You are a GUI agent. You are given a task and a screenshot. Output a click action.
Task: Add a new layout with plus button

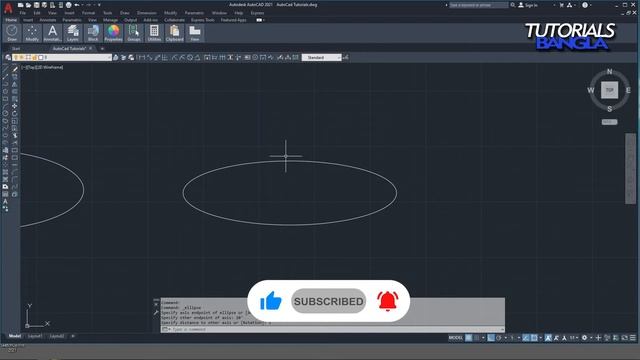point(73,336)
